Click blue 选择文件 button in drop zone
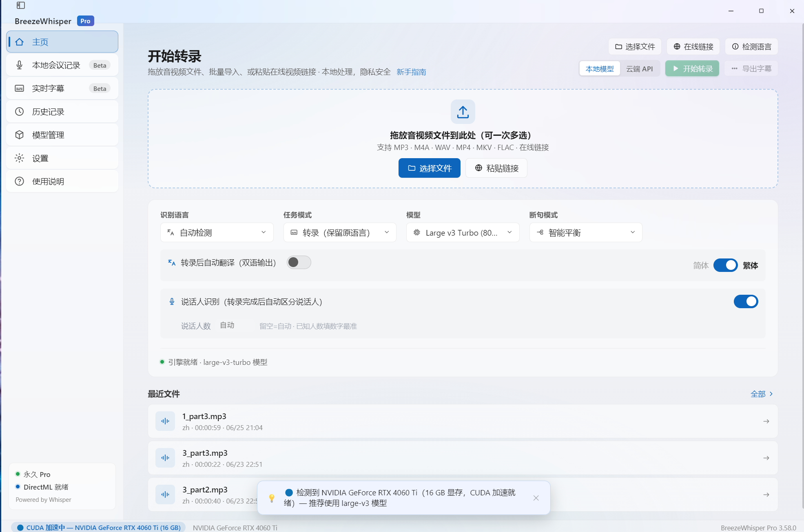The width and height of the screenshot is (804, 532). 429,168
